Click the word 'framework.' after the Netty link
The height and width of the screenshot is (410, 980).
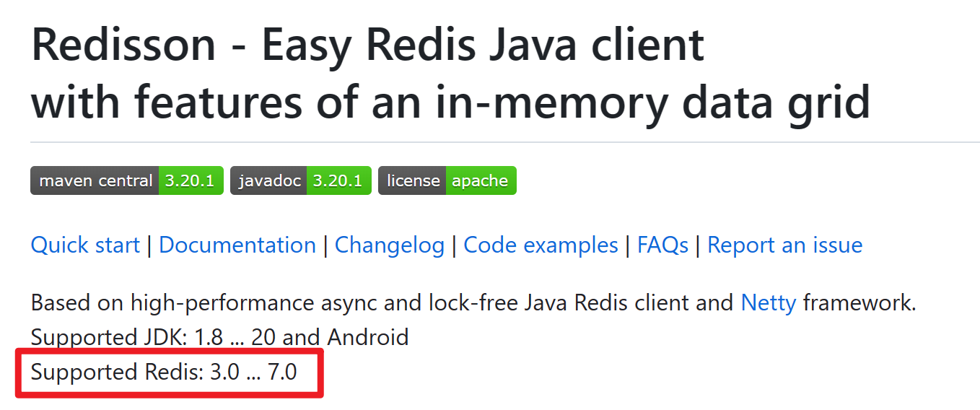859,302
